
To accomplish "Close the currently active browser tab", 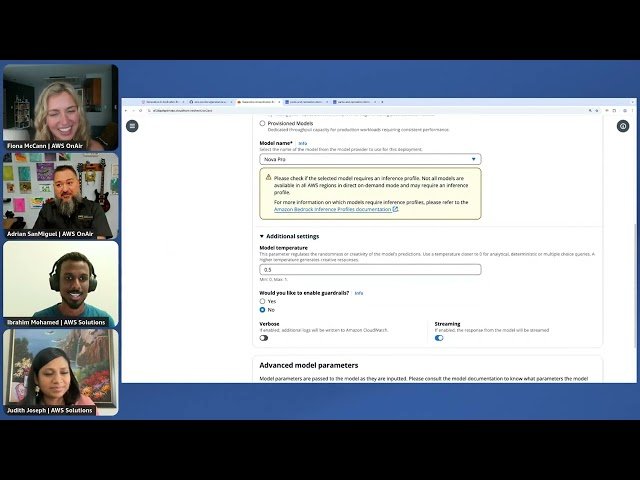I will point(280,102).
